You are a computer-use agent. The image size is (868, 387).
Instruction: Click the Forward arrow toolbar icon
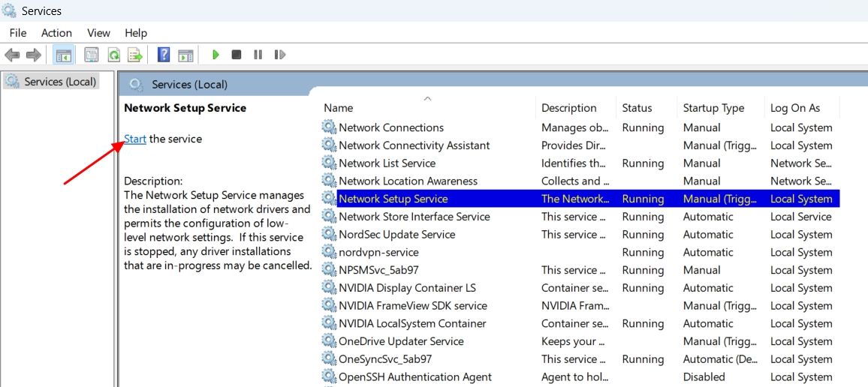click(34, 55)
